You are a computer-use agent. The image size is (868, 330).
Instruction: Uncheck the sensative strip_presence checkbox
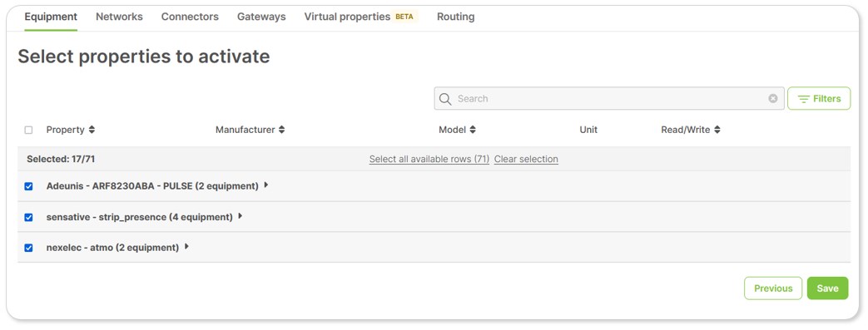point(29,218)
